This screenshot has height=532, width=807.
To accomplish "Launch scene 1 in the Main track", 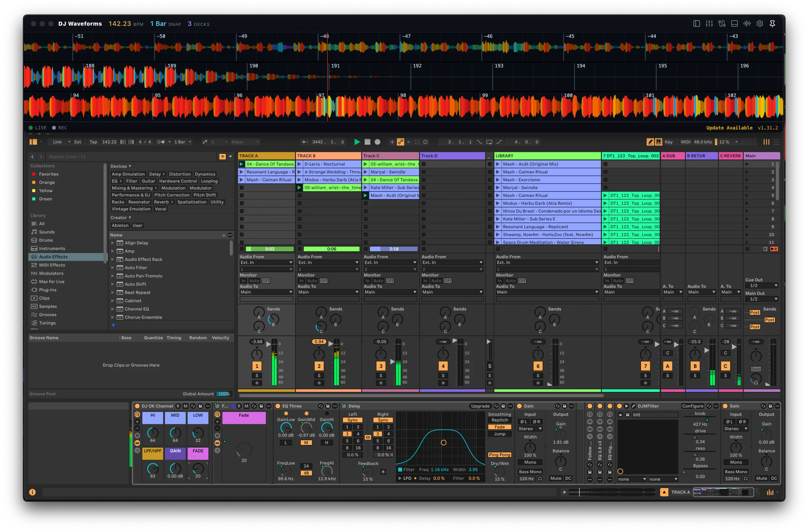I will 746,164.
